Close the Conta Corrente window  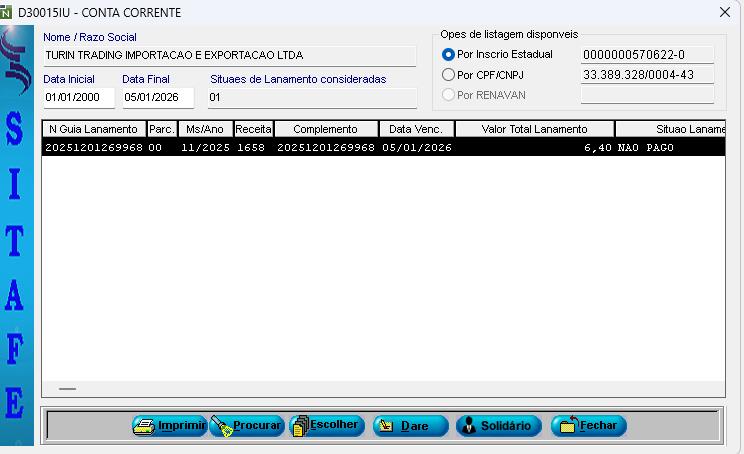click(725, 12)
